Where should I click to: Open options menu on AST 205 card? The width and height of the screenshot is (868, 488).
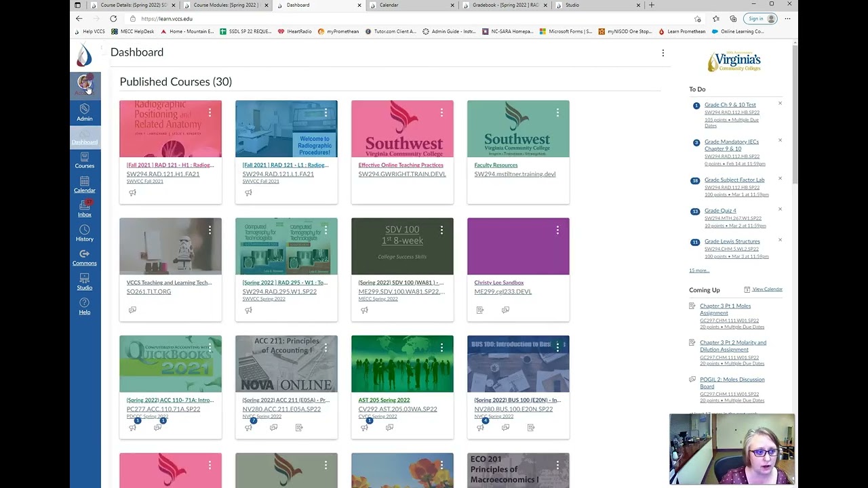(441, 347)
